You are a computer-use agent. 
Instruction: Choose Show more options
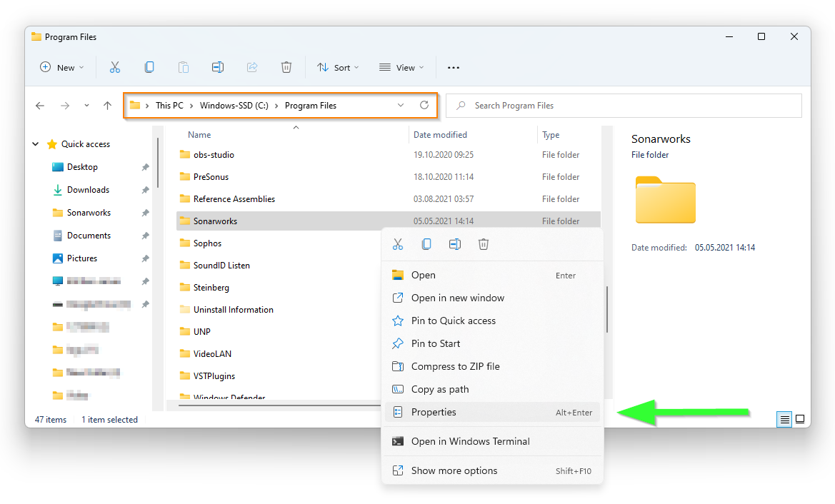[x=494, y=471]
